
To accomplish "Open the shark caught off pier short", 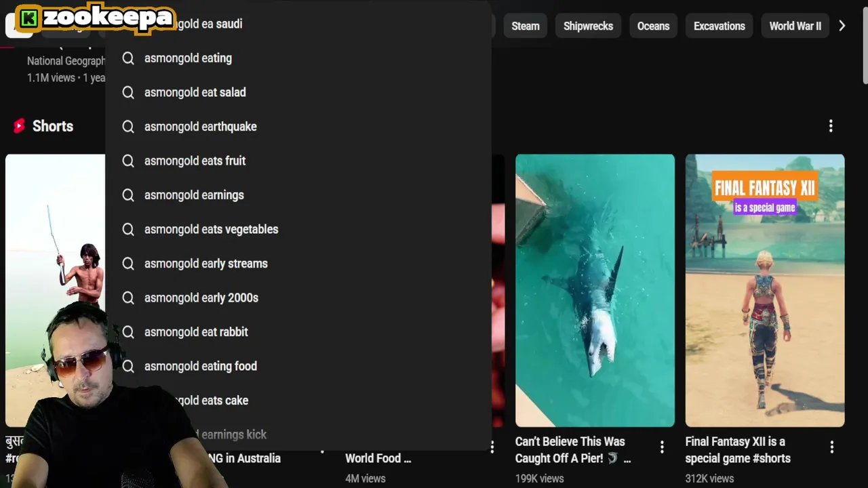I will pyautogui.click(x=595, y=290).
